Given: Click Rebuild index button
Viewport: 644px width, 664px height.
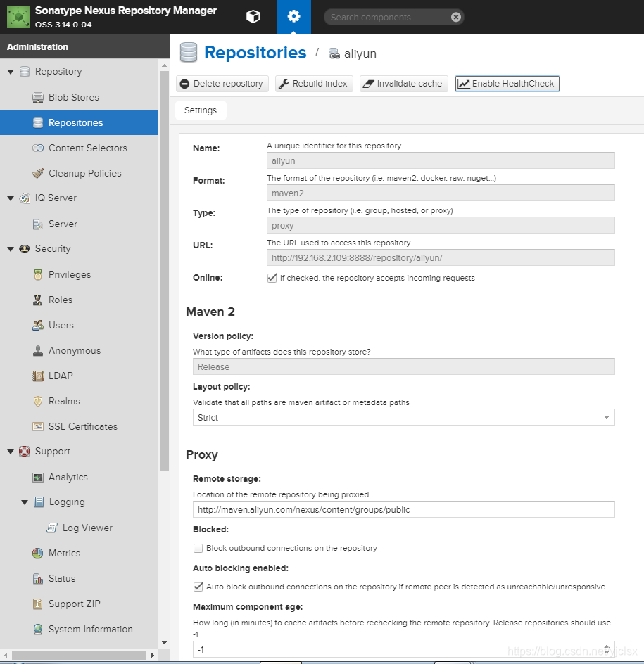Looking at the screenshot, I should [x=314, y=84].
